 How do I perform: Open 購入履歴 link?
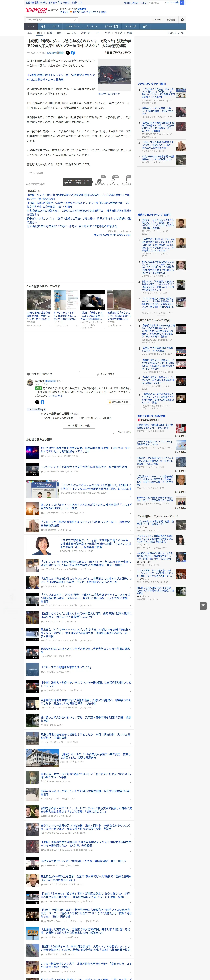[171, 20]
